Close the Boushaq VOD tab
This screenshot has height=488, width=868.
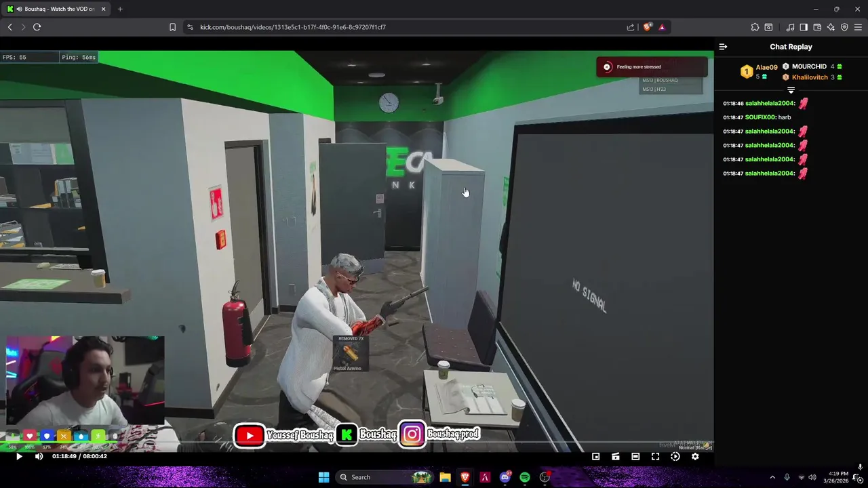click(x=103, y=9)
